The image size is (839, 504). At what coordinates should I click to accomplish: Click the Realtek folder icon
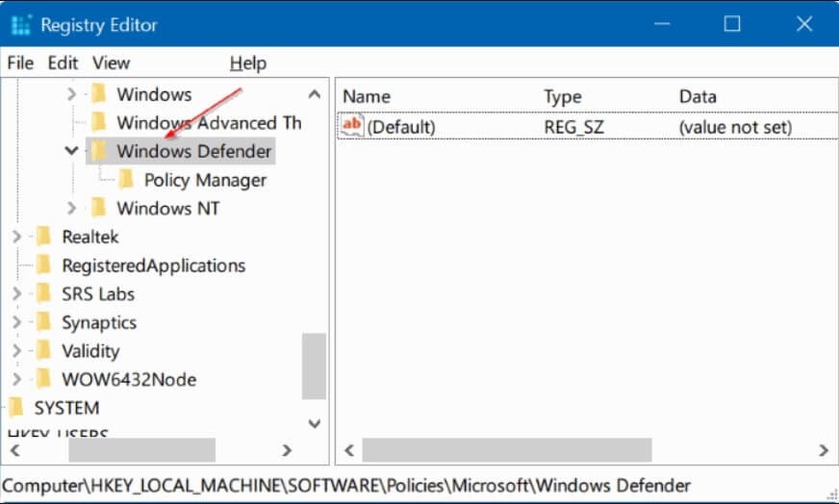coord(43,236)
